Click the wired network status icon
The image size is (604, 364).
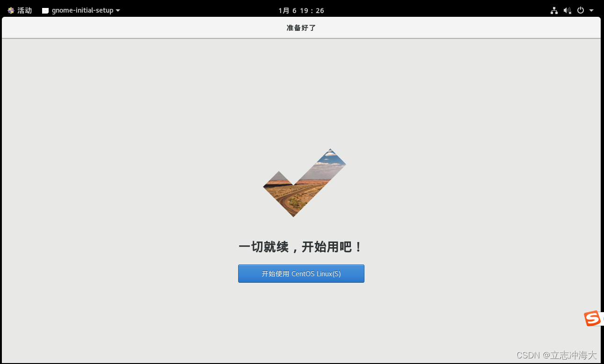click(x=554, y=10)
